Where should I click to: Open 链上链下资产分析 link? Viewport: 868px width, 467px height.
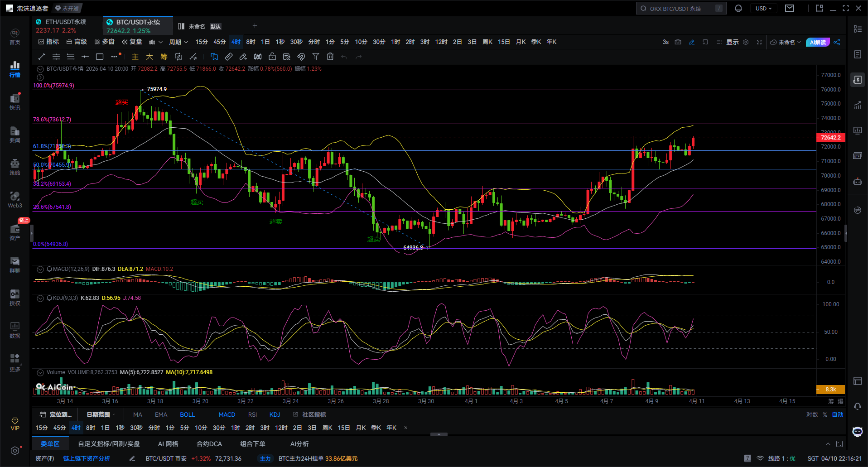click(87, 458)
